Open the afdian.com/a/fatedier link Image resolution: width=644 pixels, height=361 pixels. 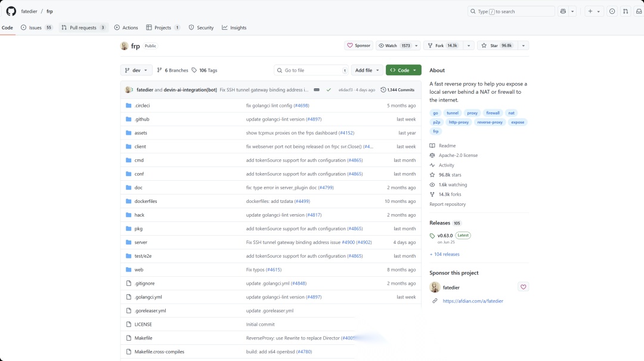(x=473, y=301)
